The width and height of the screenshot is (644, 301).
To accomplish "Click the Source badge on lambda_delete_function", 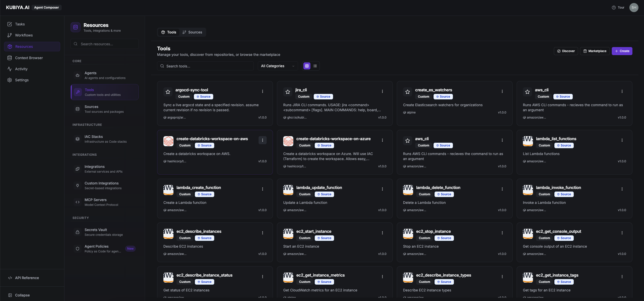I will click(x=444, y=194).
